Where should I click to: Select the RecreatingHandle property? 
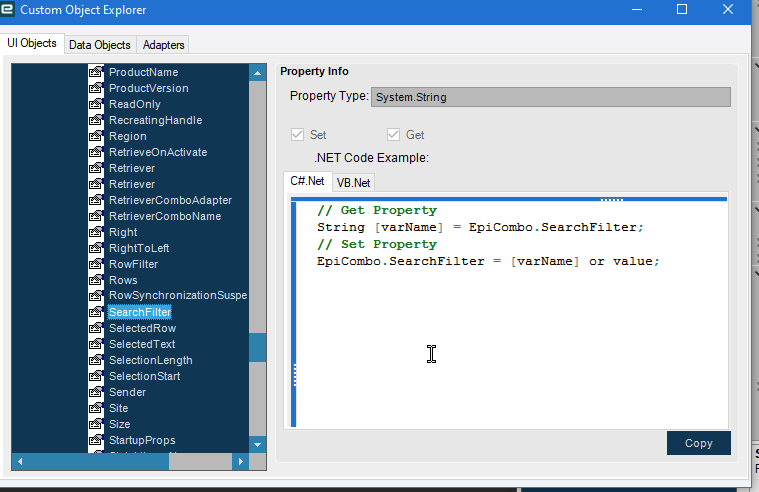[x=155, y=120]
